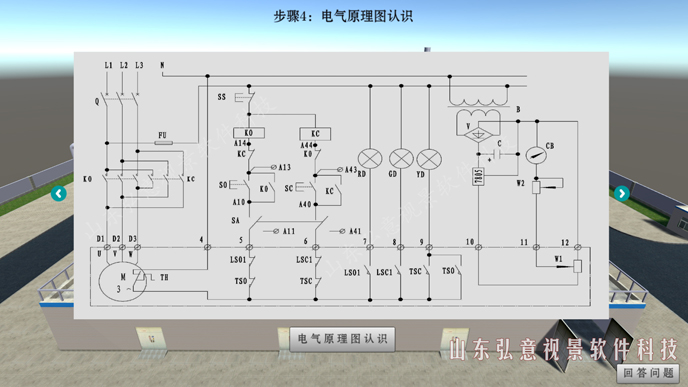Click the A40 terminal label
Image resolution: width=688 pixels, height=387 pixels.
pyautogui.click(x=305, y=204)
